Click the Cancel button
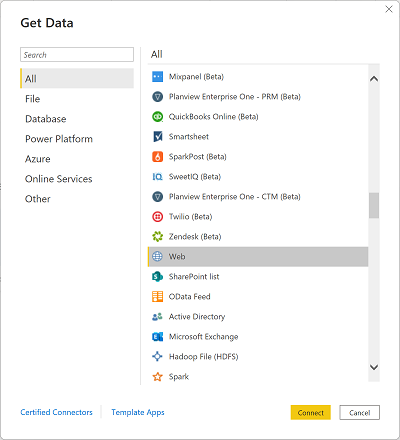This screenshot has height=440, width=400. tap(359, 413)
